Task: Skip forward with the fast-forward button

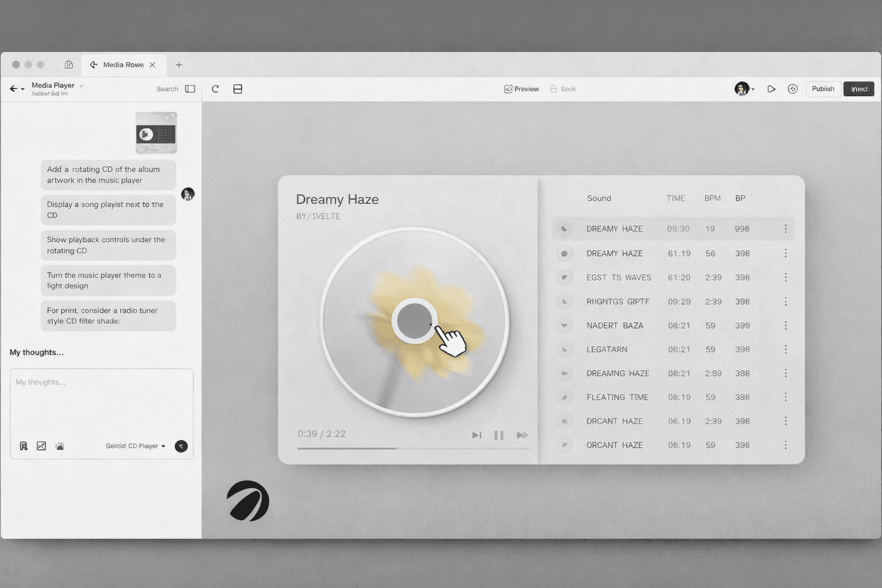Action: [x=522, y=435]
